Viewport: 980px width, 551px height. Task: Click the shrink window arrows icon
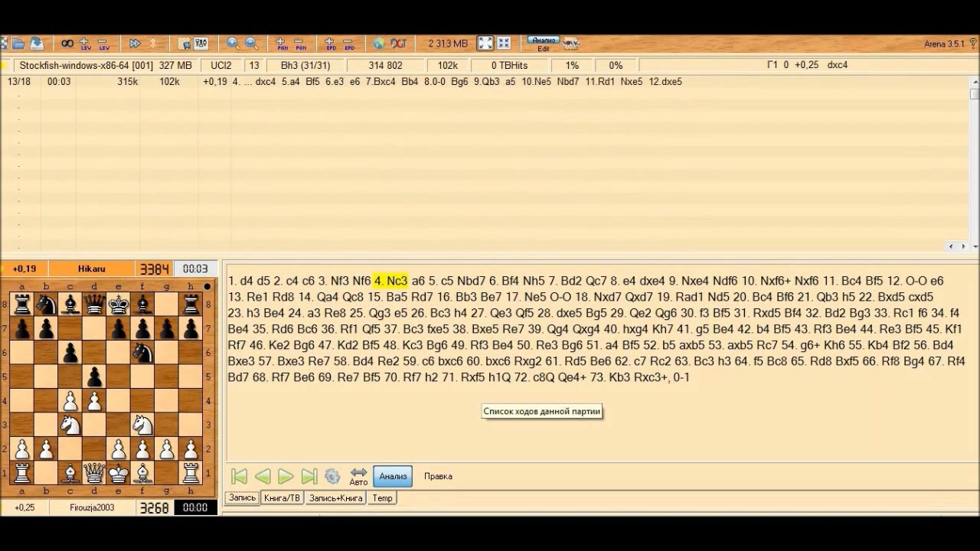[504, 44]
